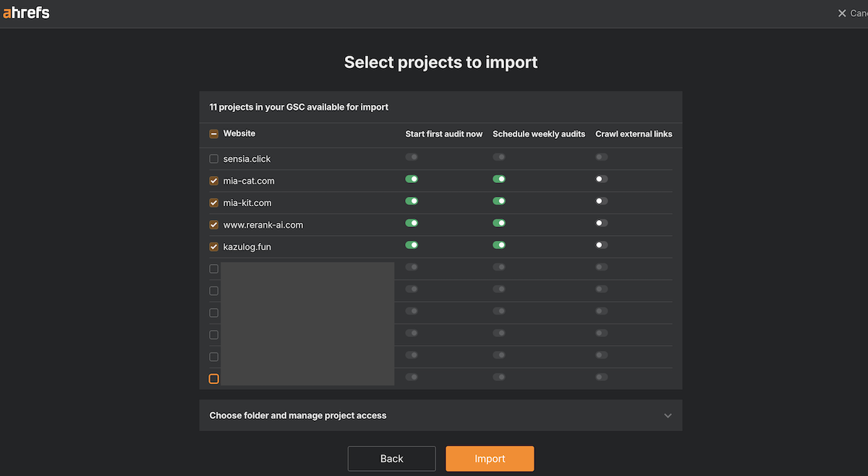Enable Start first audit now for sensia.click
Screen dimensions: 868x476
coord(412,156)
